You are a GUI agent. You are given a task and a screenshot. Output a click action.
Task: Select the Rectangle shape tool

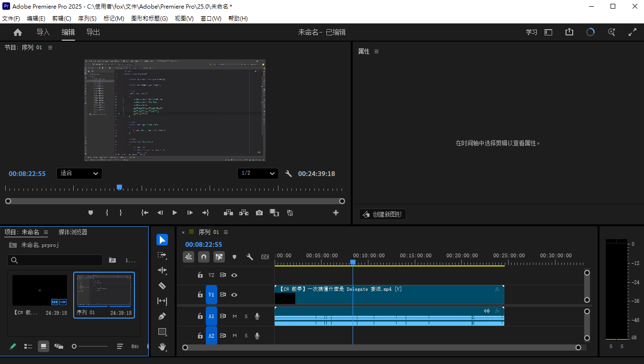coord(162,331)
